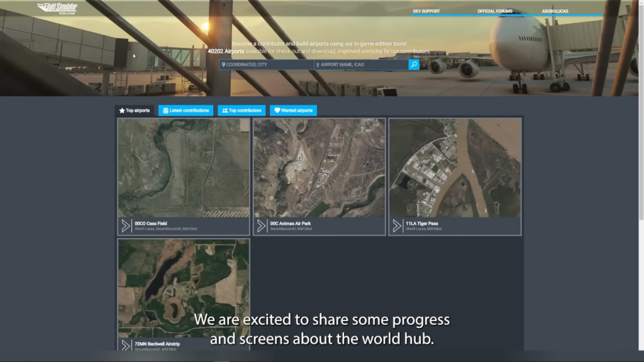Viewport: 644px width, 362px height.
Task: Select the 72MN Bardwell Airstrip title link
Action: pos(157,344)
